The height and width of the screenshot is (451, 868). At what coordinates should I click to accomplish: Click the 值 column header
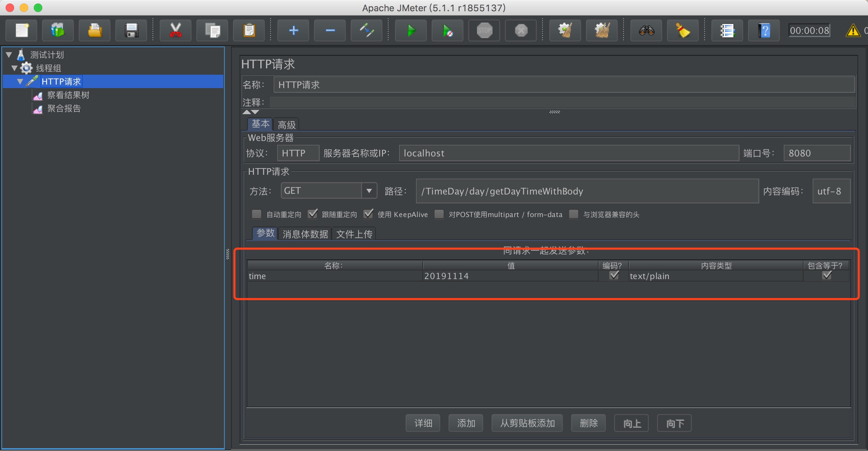[510, 265]
